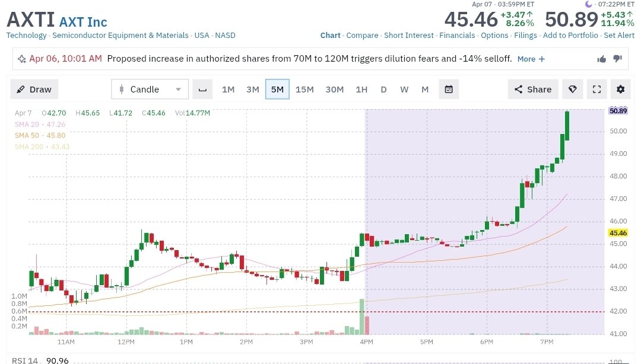Select the M monthly interval
Screen dimensions: 641x364
coord(425,90)
